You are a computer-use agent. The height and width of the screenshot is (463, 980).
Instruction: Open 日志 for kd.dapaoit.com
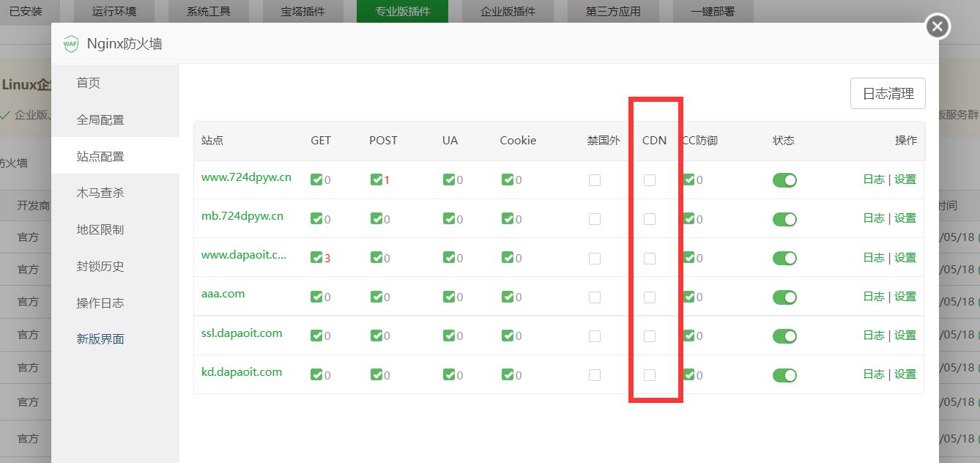874,374
